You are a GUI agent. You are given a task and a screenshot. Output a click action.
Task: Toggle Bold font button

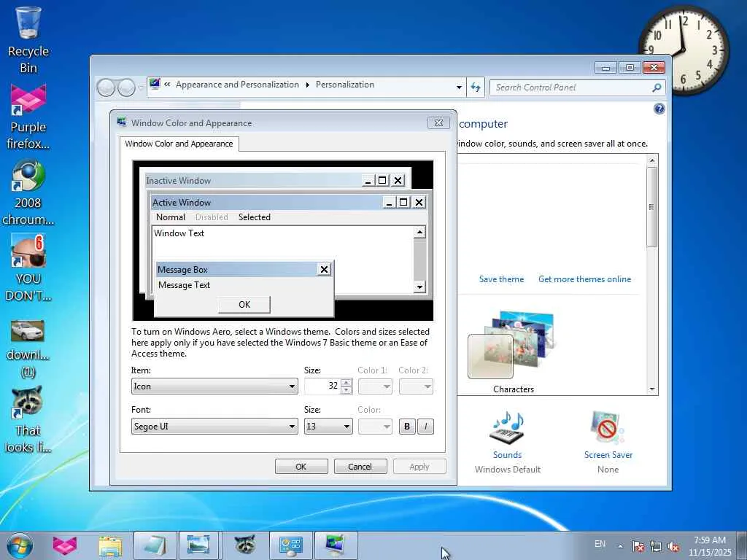407,426
